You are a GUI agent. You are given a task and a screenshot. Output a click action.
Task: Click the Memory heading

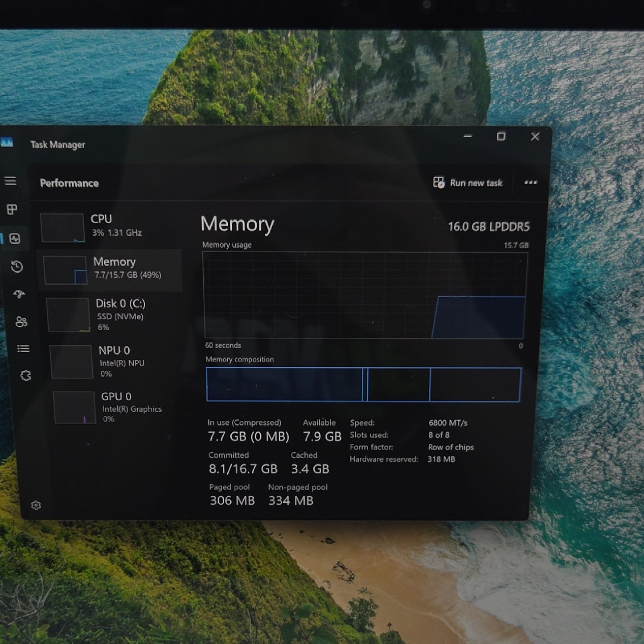tap(237, 224)
